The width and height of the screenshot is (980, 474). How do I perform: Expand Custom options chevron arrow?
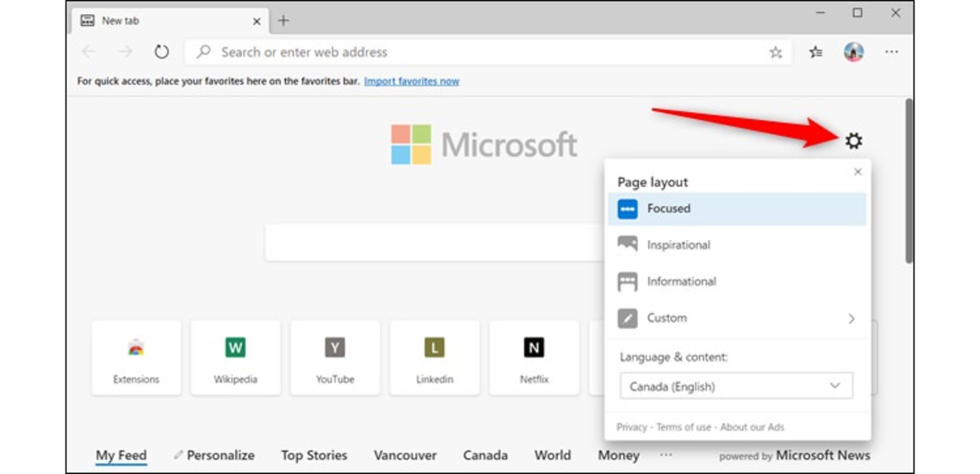[x=851, y=318]
